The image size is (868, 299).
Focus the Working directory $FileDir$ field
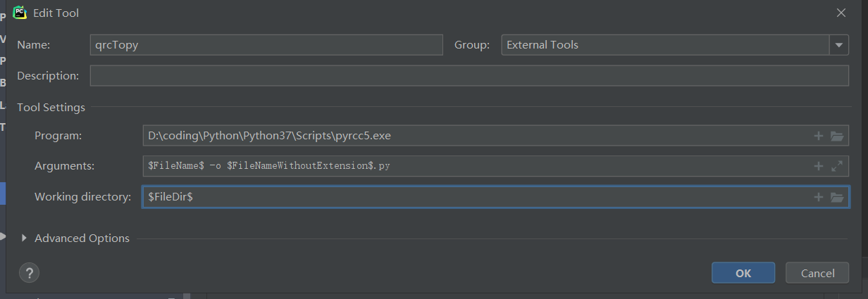click(x=472, y=198)
